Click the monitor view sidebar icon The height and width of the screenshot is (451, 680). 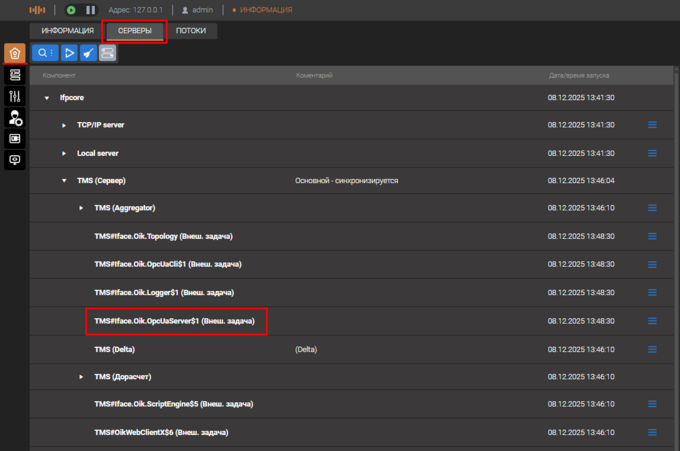point(14,138)
